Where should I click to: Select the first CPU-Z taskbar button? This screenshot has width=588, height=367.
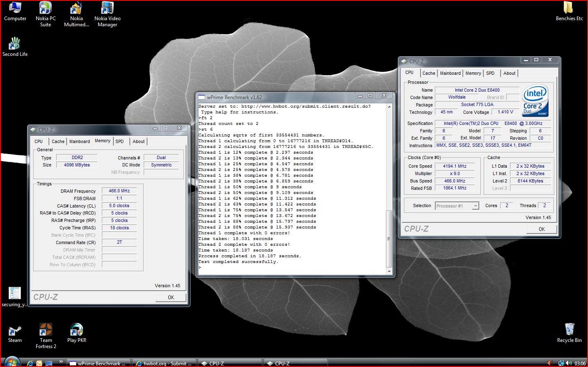point(230,363)
